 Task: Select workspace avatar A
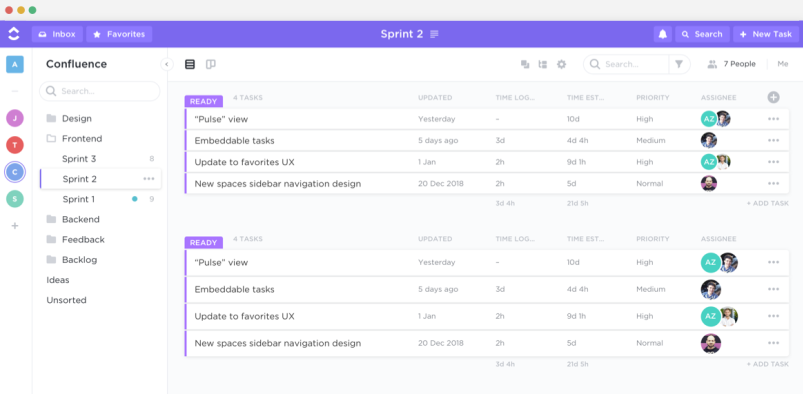pyautogui.click(x=15, y=64)
